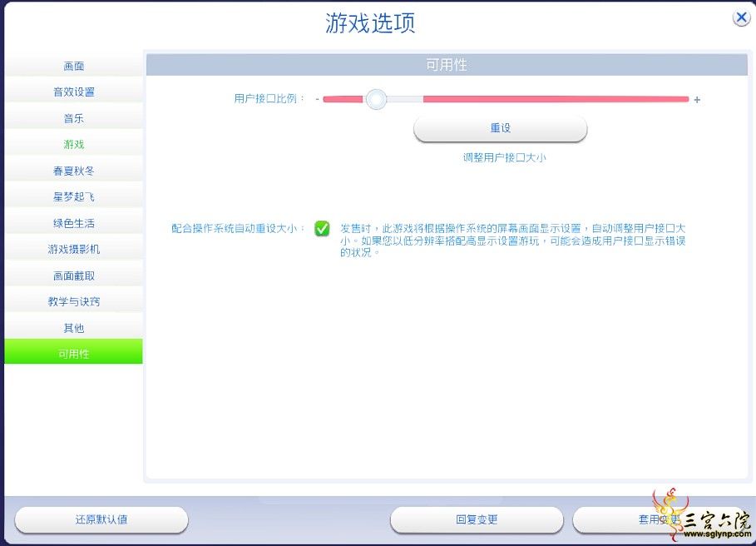
Task: Select the 教学与诀窍 tab
Action: (74, 302)
